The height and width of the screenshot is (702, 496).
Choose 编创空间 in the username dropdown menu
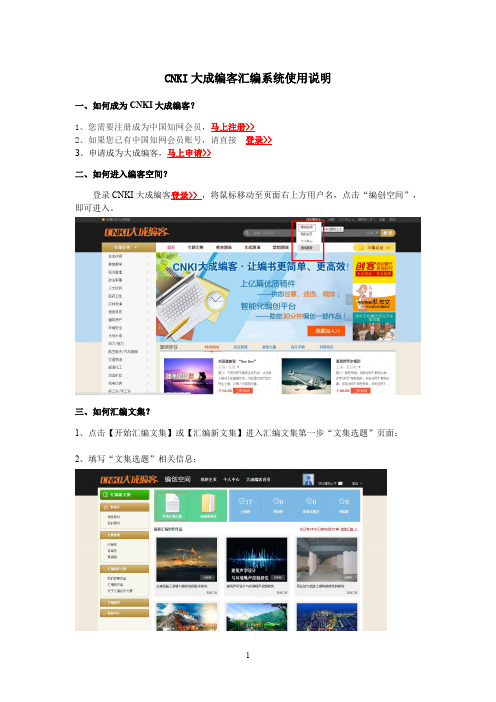tap(307, 227)
